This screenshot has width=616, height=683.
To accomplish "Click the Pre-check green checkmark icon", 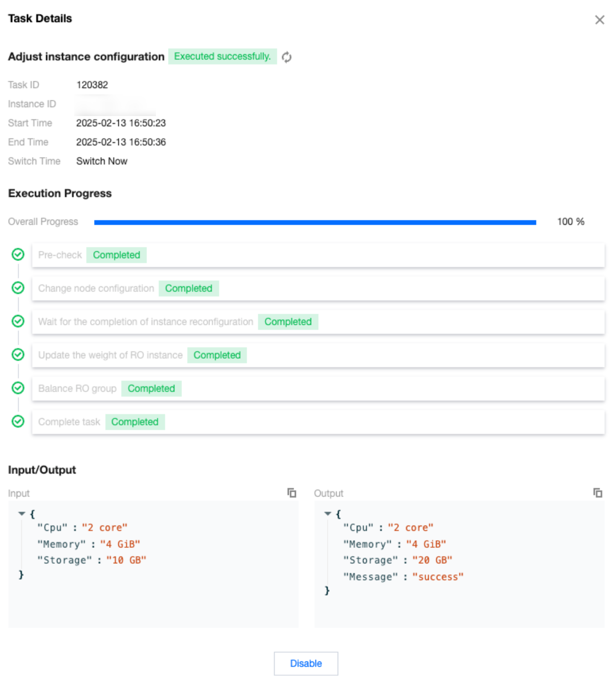I will [18, 255].
